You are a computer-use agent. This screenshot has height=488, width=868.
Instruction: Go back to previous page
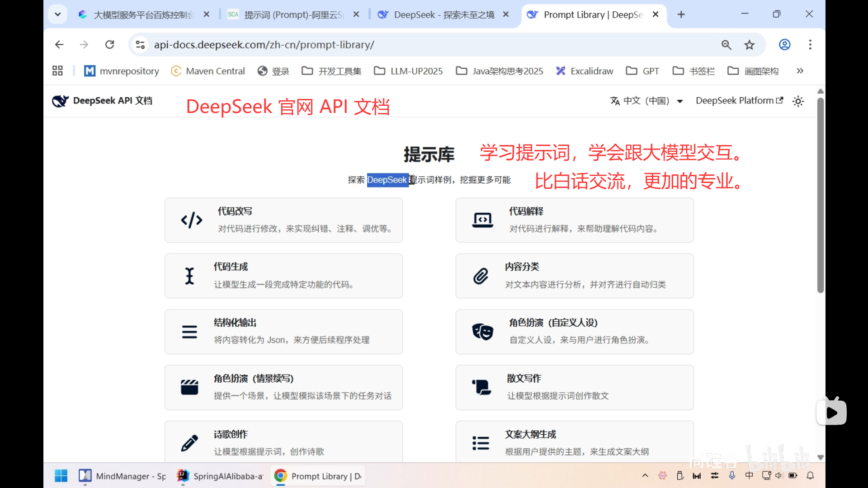pos(59,45)
